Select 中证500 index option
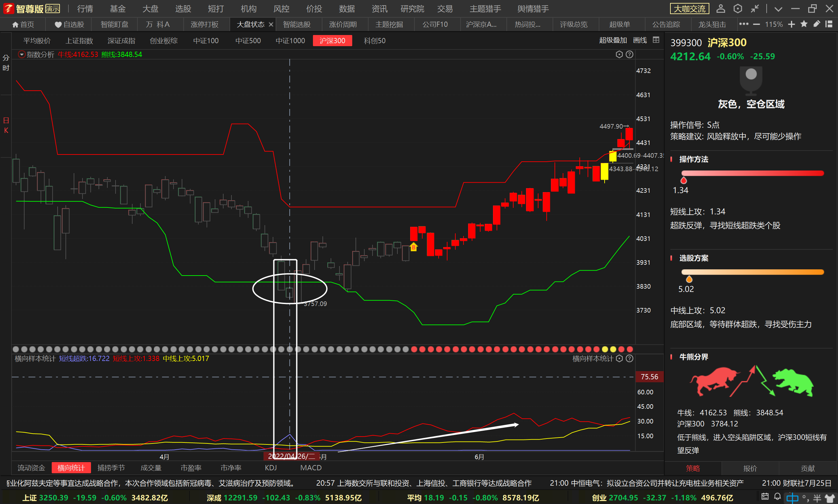Image resolution: width=838 pixels, height=504 pixels. [x=248, y=41]
